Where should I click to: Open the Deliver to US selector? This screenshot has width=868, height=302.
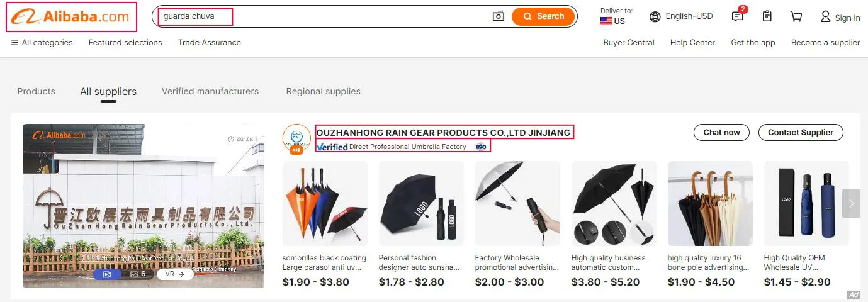(x=616, y=16)
